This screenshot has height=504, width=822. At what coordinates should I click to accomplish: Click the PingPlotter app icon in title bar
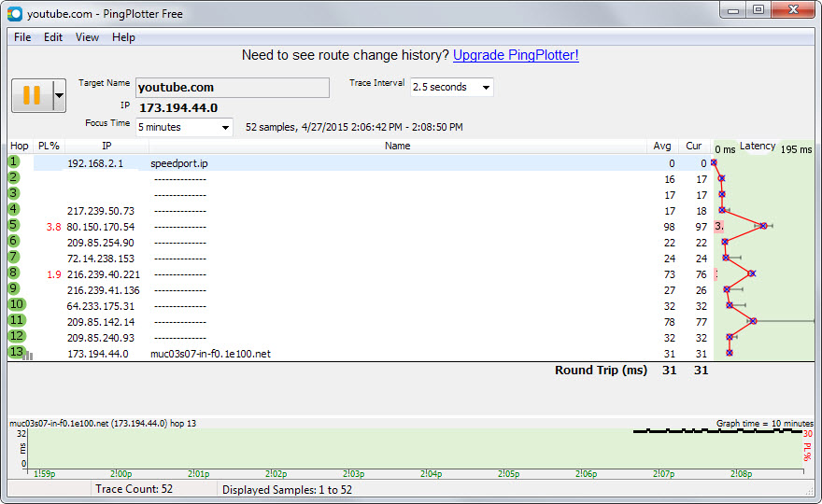coord(15,14)
